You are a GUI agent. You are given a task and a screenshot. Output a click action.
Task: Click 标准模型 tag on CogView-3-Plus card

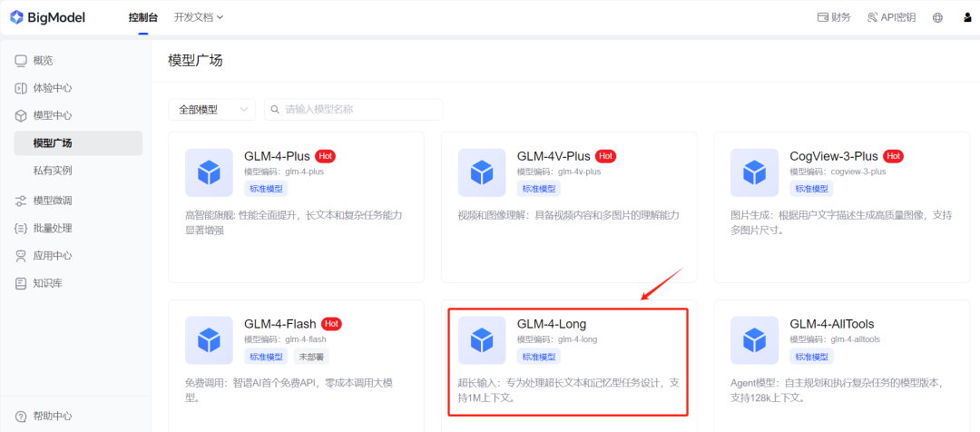[x=812, y=189]
